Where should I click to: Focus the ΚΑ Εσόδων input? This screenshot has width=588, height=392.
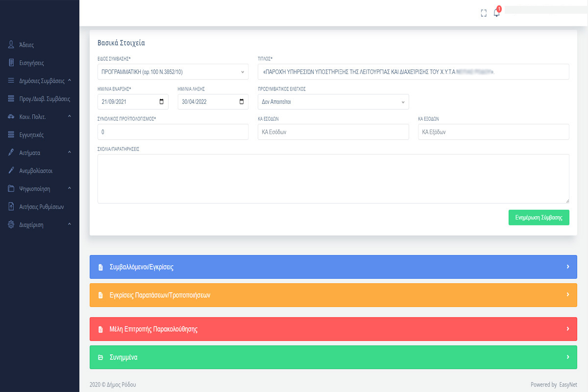coord(333,132)
